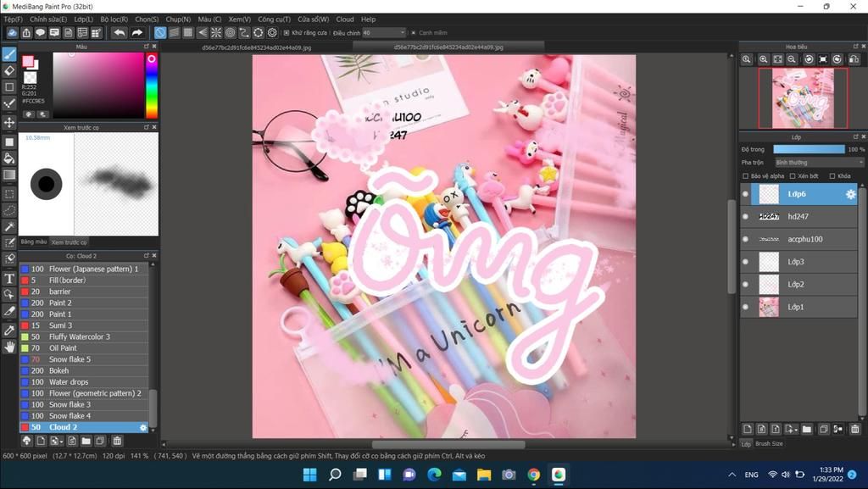This screenshot has width=868, height=489.
Task: Hide layer Lớp1 with its visibility dot
Action: [746, 307]
